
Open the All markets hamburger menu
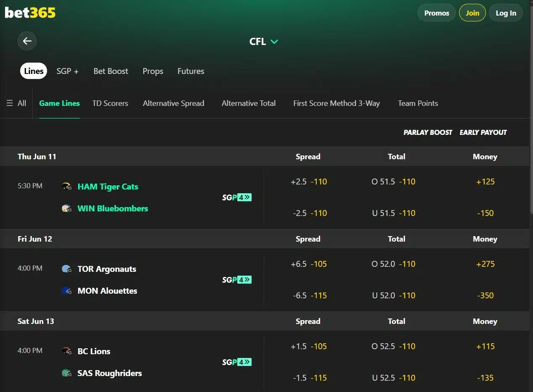[16, 103]
